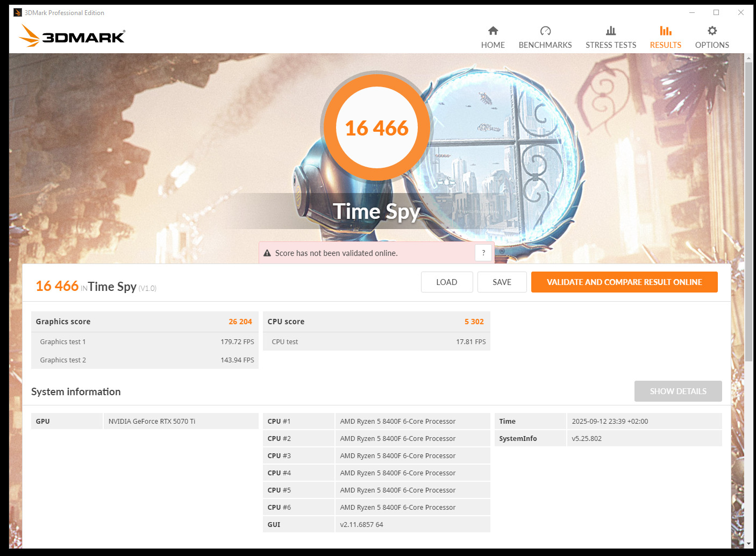Click the CPU #4 processor row
The width and height of the screenshot is (756, 556).
coord(376,473)
